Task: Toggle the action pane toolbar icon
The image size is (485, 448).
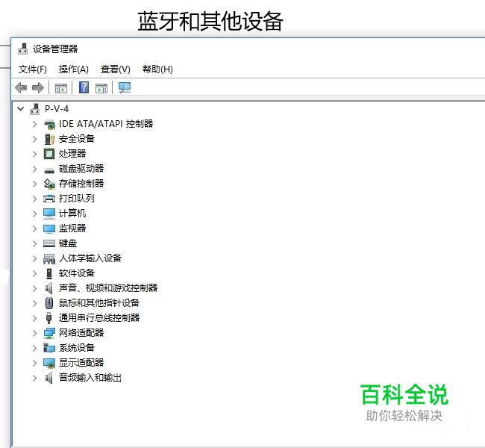Action: pyautogui.click(x=101, y=88)
